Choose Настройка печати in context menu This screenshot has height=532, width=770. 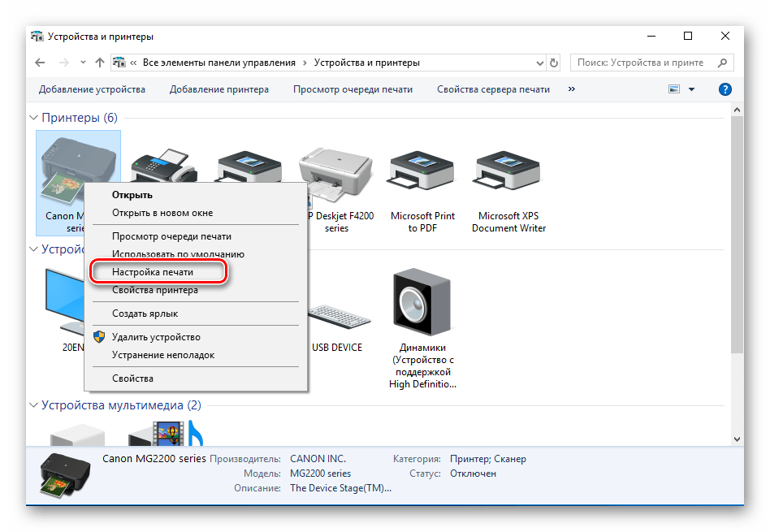pos(153,272)
